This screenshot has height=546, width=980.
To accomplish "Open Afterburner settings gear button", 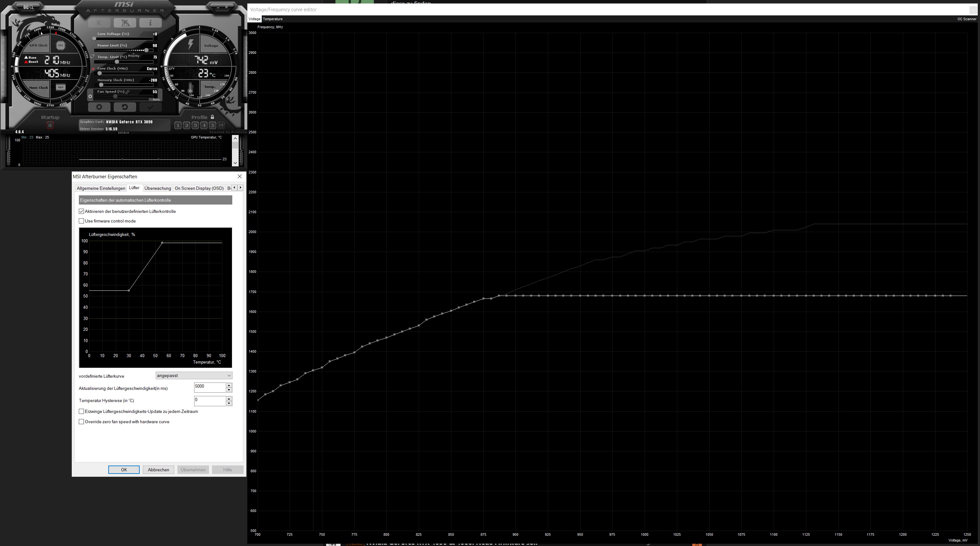I will click(99, 107).
